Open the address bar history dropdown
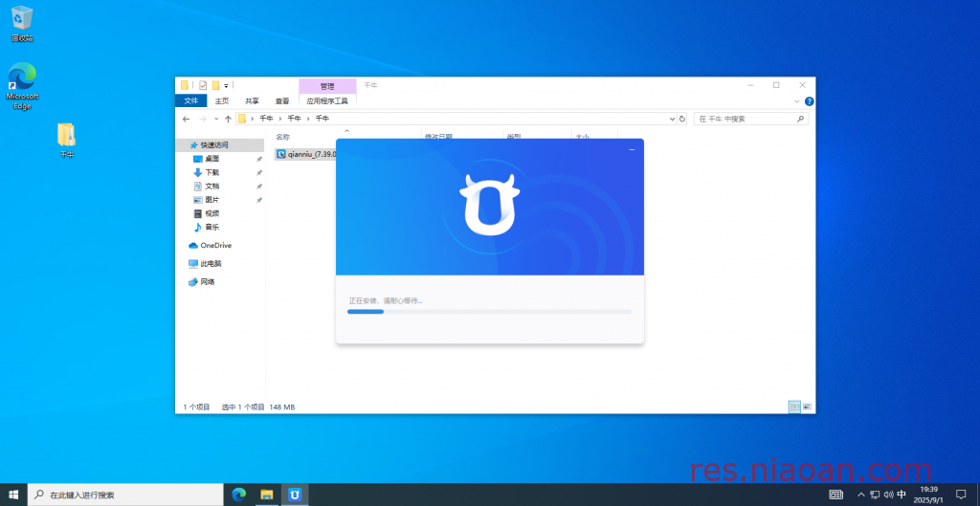 point(673,119)
